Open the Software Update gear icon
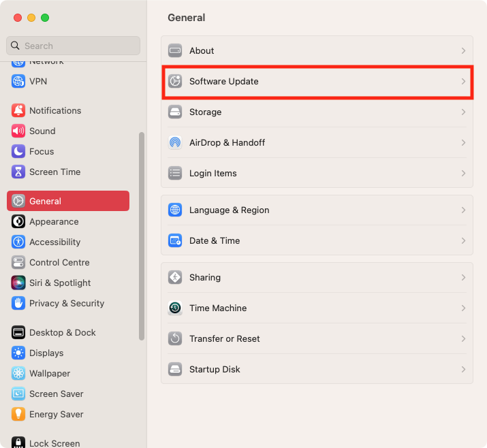 175,81
